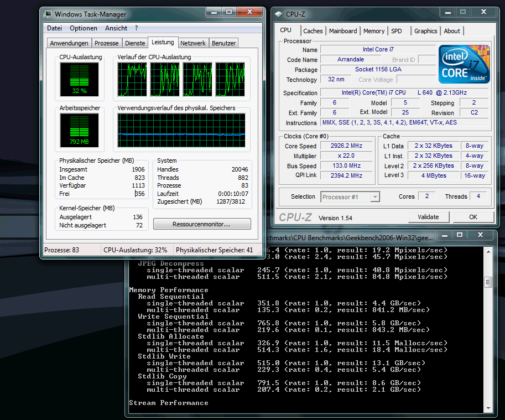Minimize the Windows Task-Manager window

tap(214, 12)
